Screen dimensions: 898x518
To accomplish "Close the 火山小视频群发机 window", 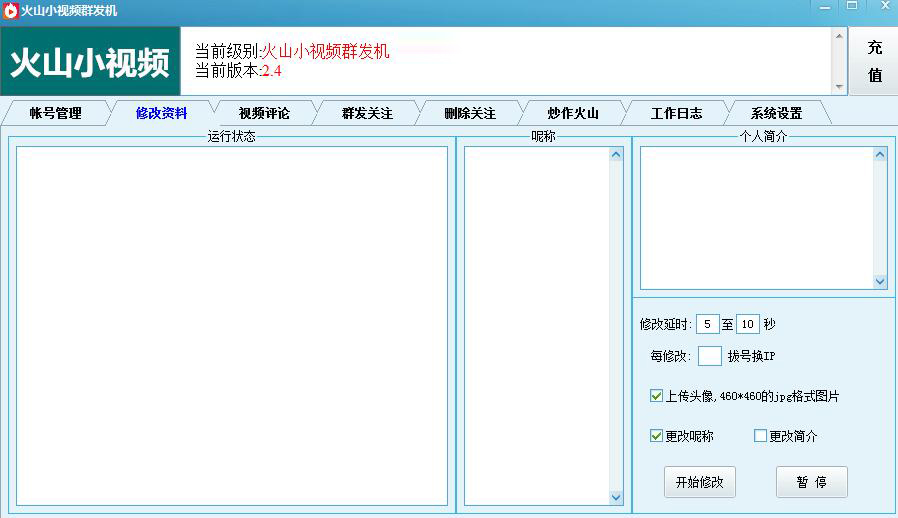I will [x=885, y=6].
